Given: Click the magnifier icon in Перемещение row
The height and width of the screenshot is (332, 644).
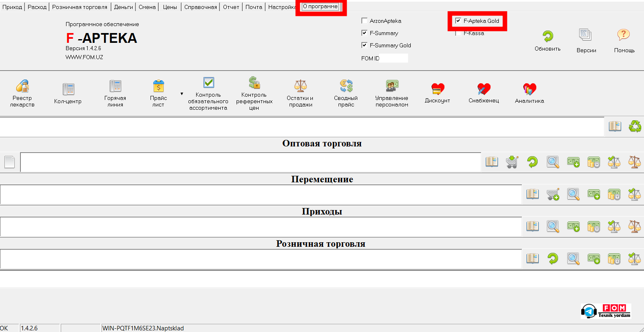Looking at the screenshot, I should (x=573, y=194).
